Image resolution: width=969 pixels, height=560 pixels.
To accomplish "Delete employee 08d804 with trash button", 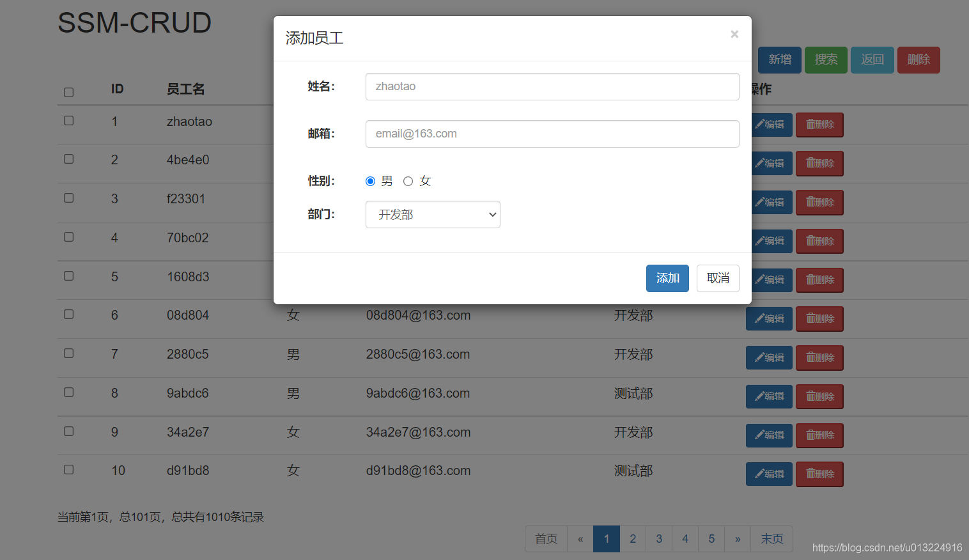I will (819, 319).
